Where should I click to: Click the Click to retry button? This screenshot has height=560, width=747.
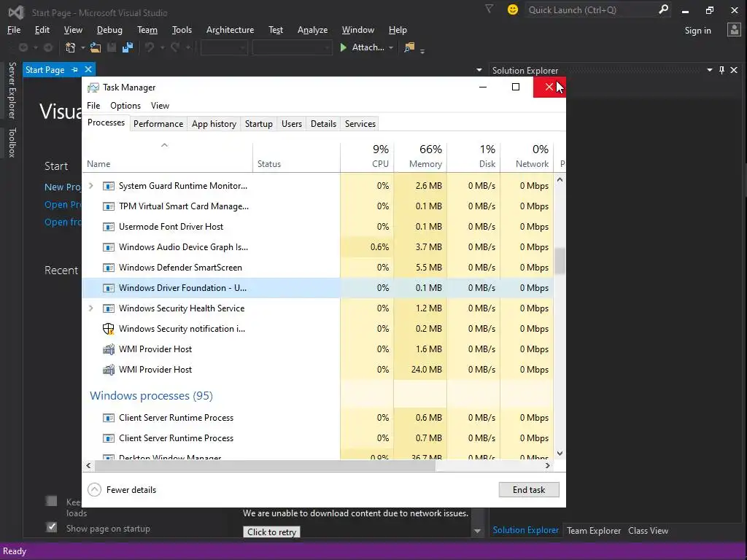pyautogui.click(x=271, y=532)
